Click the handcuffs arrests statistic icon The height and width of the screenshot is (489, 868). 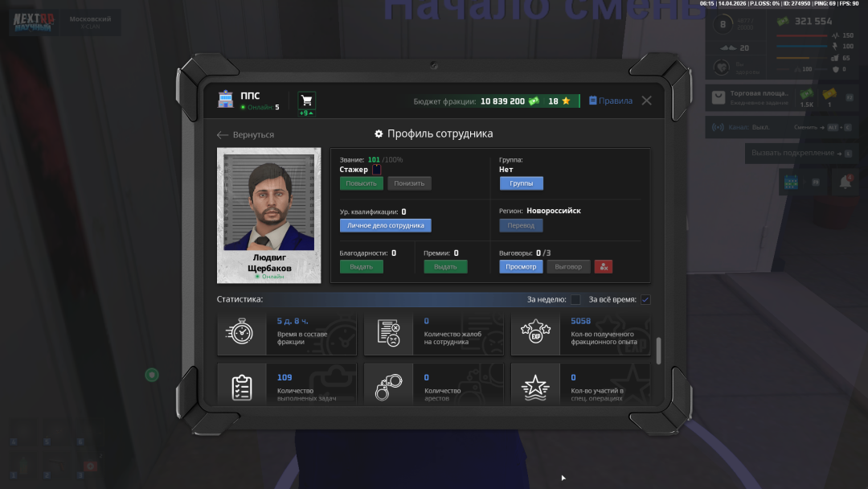click(x=388, y=387)
